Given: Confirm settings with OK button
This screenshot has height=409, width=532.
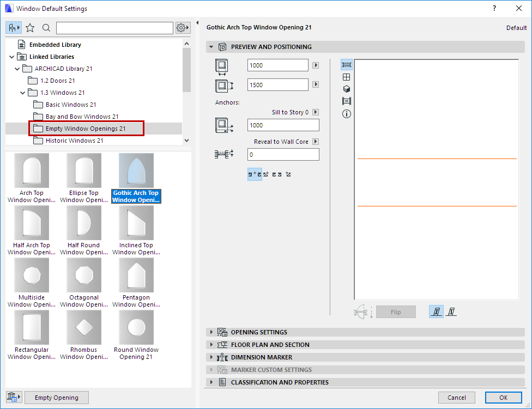Looking at the screenshot, I should [504, 398].
